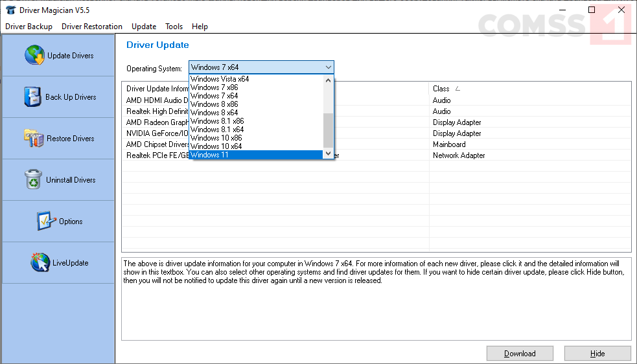This screenshot has width=637, height=364.
Task: Click the Hide button
Action: (597, 354)
